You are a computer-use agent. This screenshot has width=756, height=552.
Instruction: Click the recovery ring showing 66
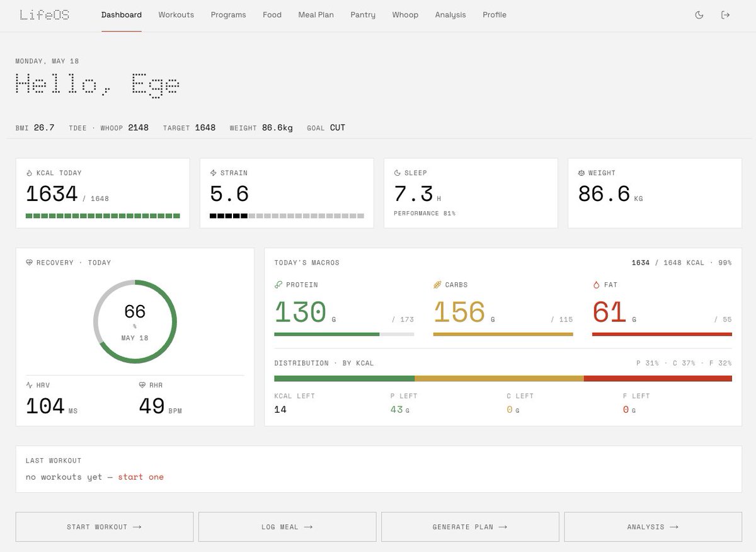[x=135, y=321]
